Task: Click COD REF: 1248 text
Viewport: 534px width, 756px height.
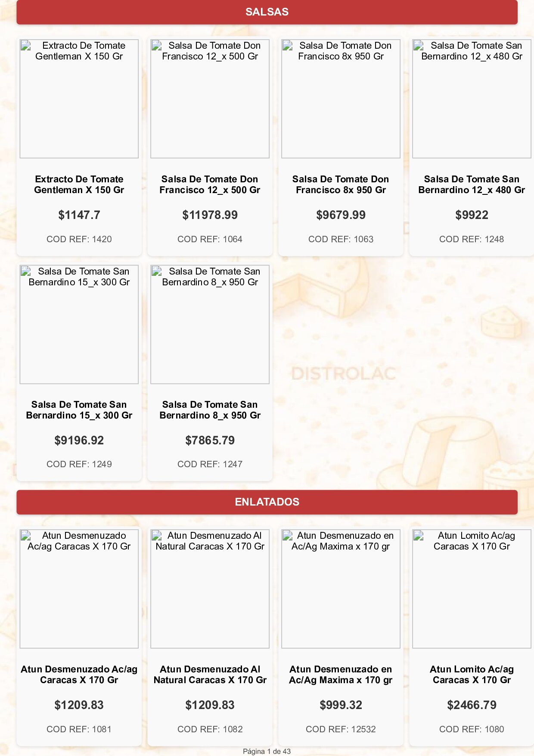Action: (472, 239)
